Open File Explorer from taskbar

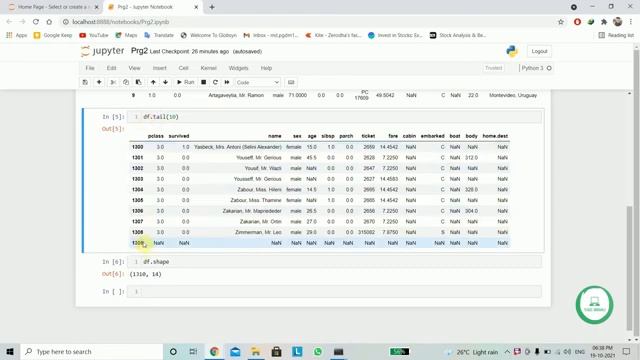click(256, 351)
